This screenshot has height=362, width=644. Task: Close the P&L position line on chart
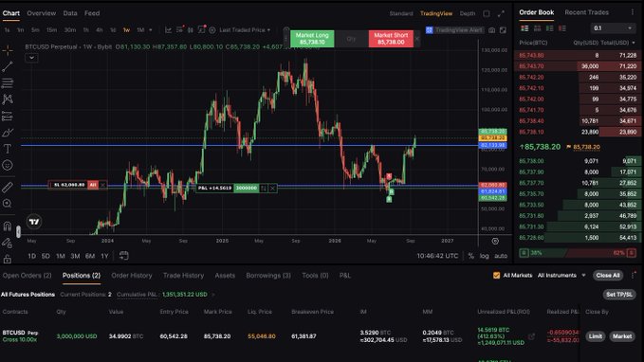tap(273, 188)
